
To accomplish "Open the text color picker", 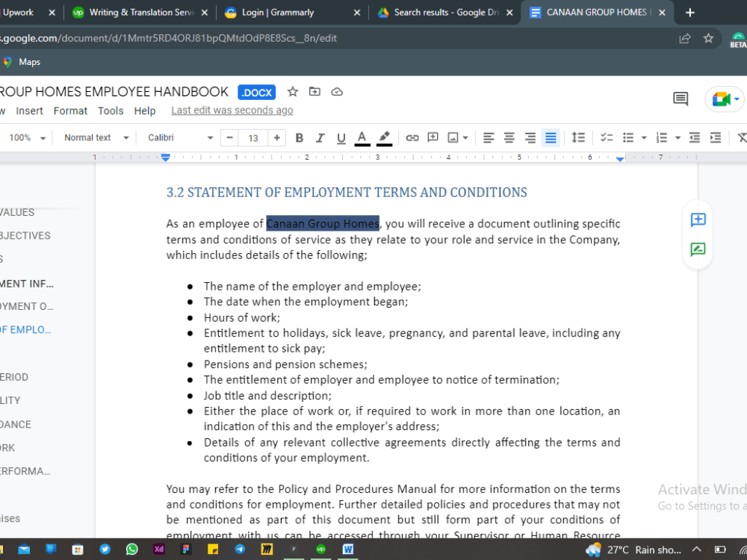I will pyautogui.click(x=362, y=138).
